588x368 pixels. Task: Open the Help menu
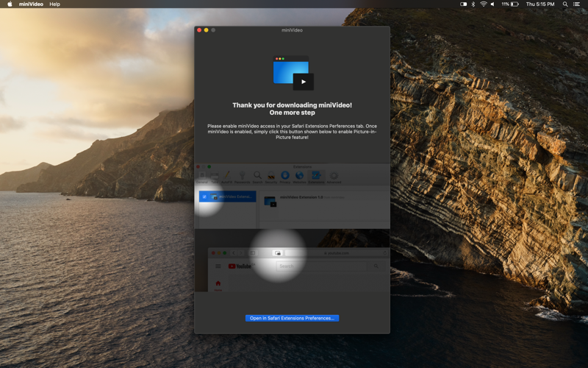[54, 4]
